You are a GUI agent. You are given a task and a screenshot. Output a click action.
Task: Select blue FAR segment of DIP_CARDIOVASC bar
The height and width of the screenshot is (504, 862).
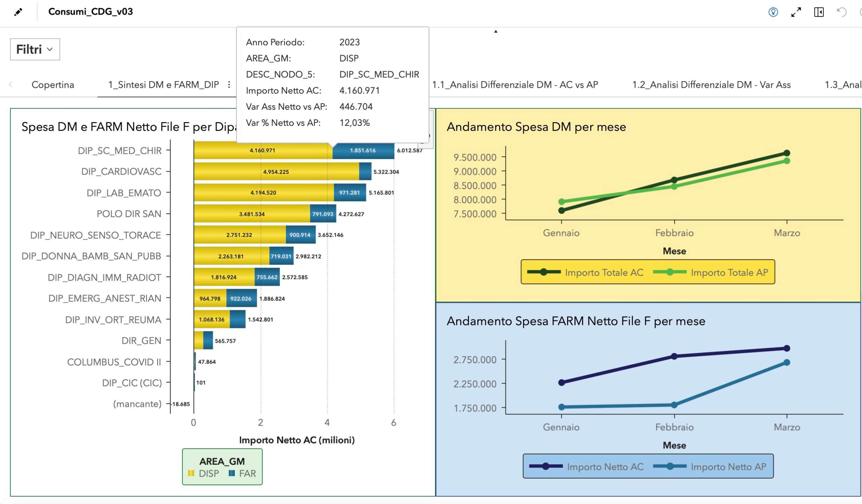(x=365, y=172)
